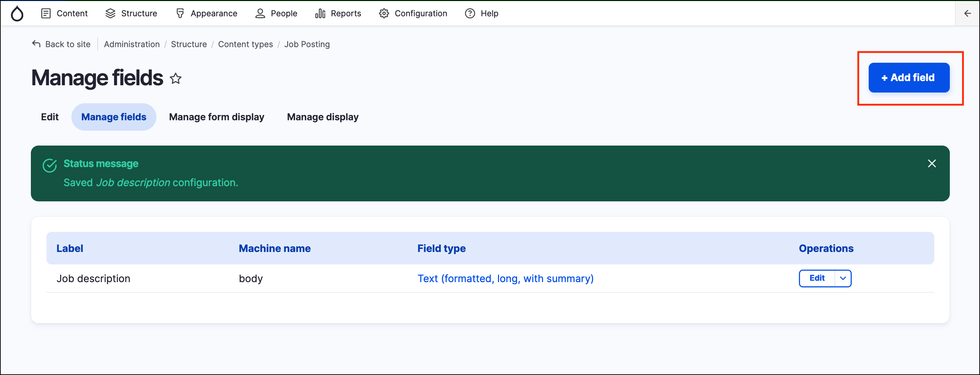
Task: Click the + Add field button
Action: 909,78
